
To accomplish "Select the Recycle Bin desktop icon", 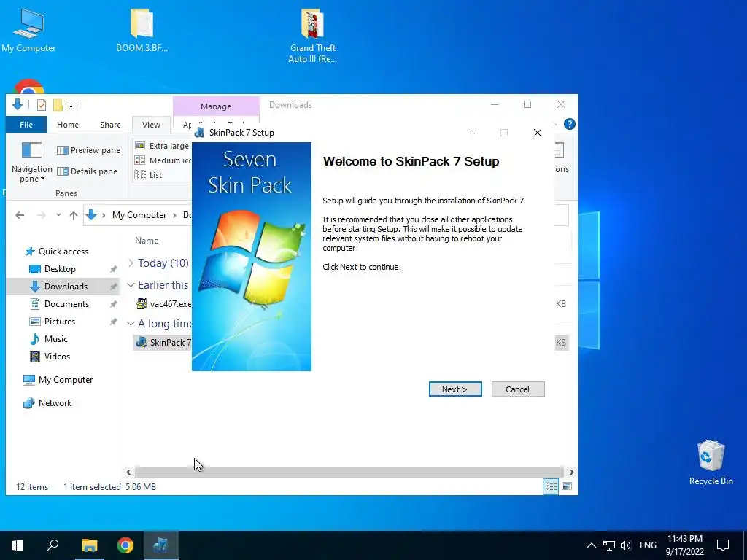I will pyautogui.click(x=711, y=462).
